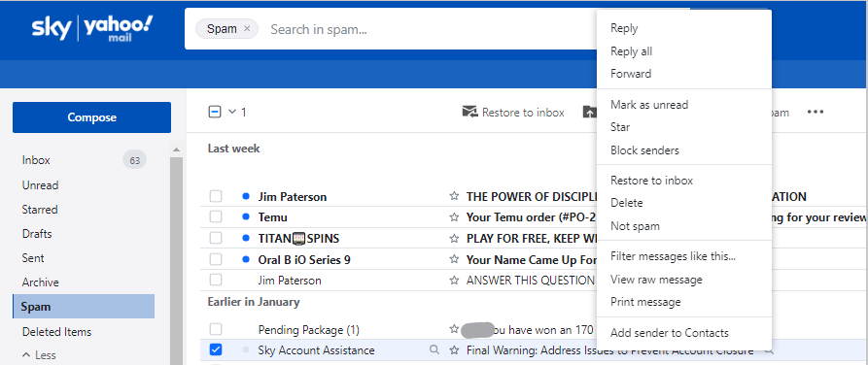Search emails from Sky Account Assistance magnifier

click(x=434, y=349)
